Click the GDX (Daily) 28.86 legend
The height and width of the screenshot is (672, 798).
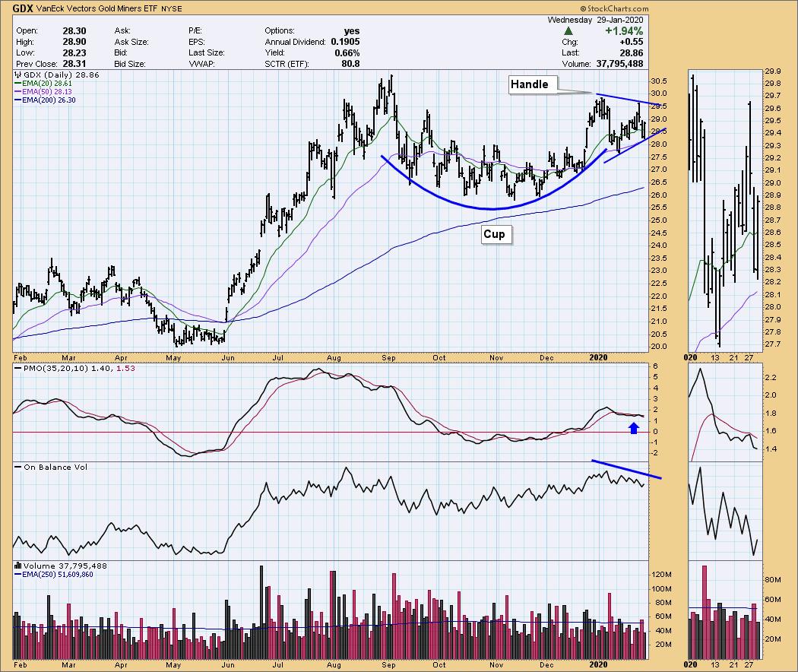(x=61, y=74)
